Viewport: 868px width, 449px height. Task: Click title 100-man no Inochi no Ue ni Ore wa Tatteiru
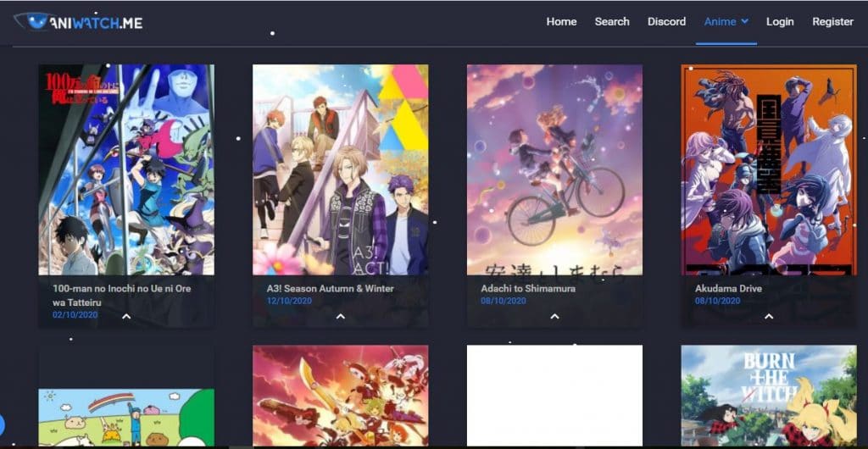122,296
